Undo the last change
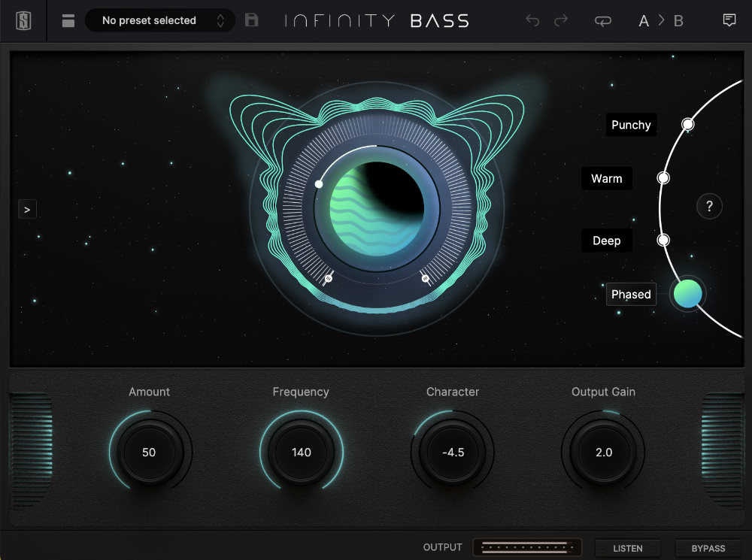This screenshot has width=752, height=560. tap(532, 20)
